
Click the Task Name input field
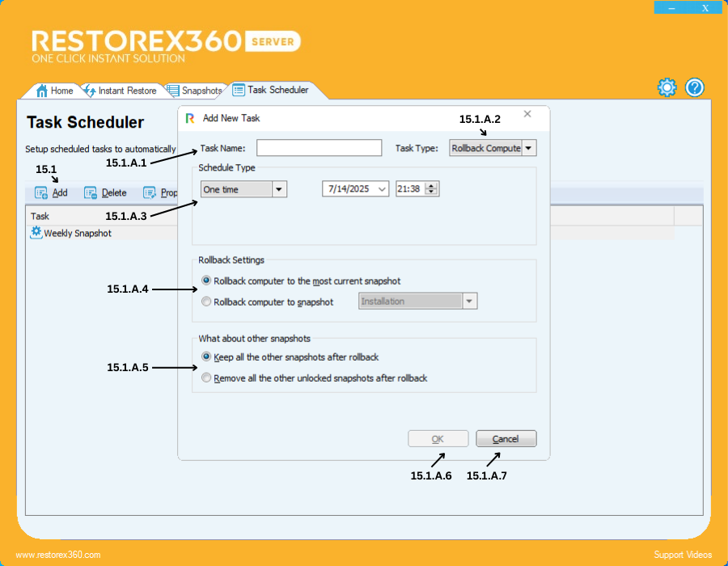tap(319, 148)
